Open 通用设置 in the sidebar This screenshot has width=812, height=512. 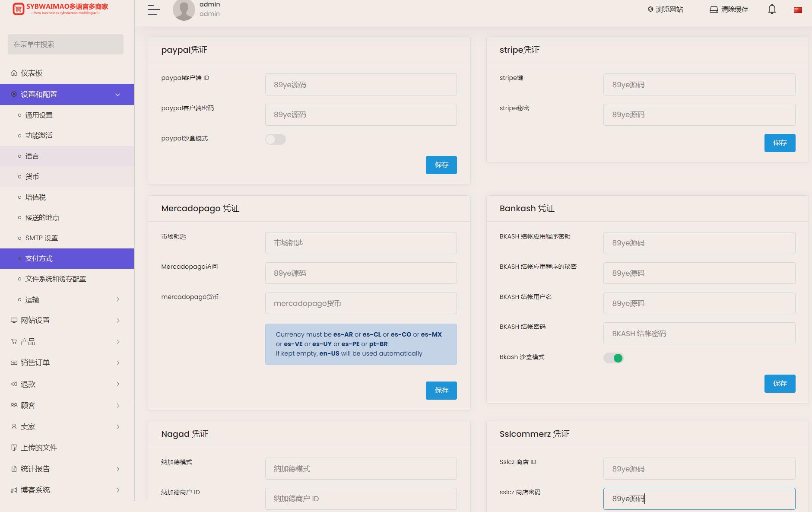67,115
